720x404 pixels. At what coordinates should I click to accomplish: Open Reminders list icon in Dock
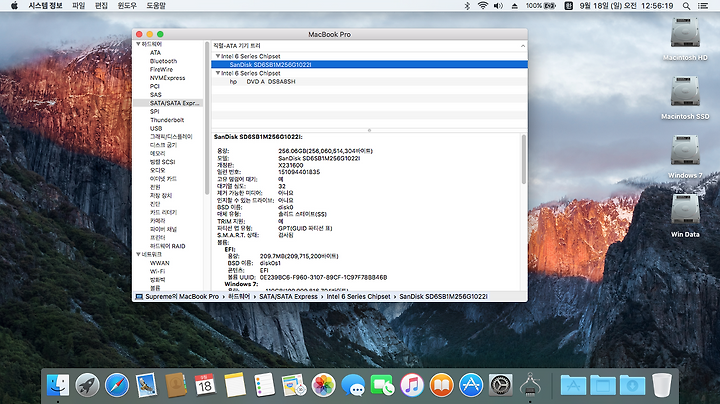point(264,385)
